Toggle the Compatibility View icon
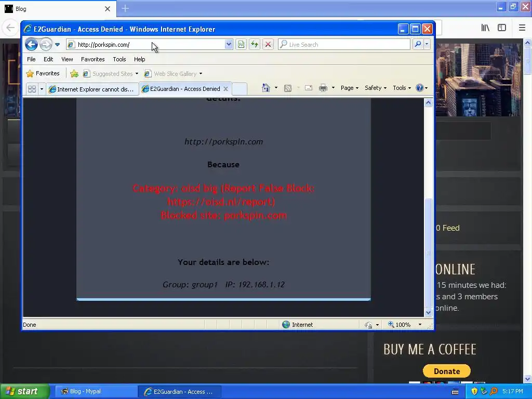The height and width of the screenshot is (399, 532). [241, 45]
